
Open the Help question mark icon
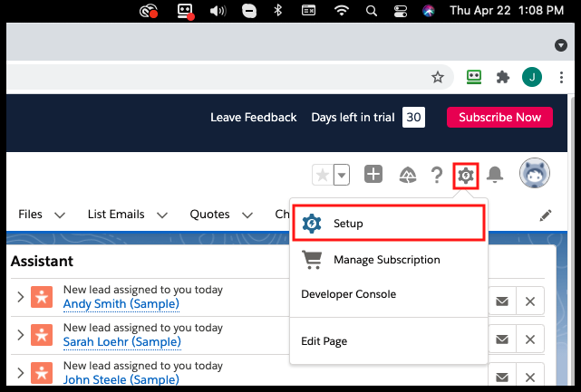click(436, 175)
